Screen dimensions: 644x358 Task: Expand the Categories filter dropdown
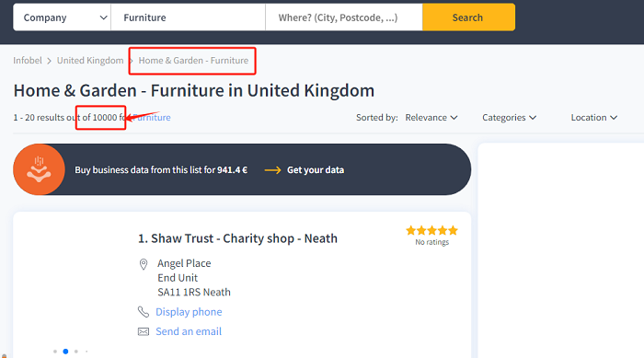click(x=510, y=118)
